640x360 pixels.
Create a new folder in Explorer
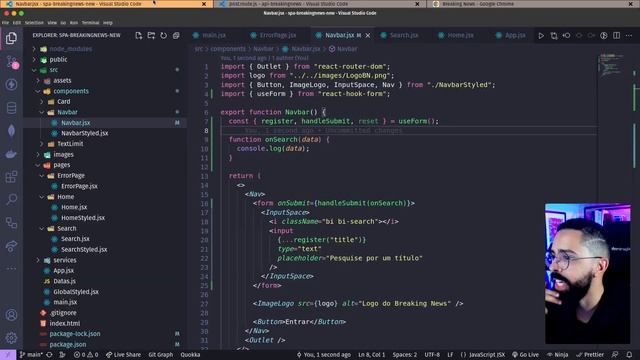click(x=151, y=36)
